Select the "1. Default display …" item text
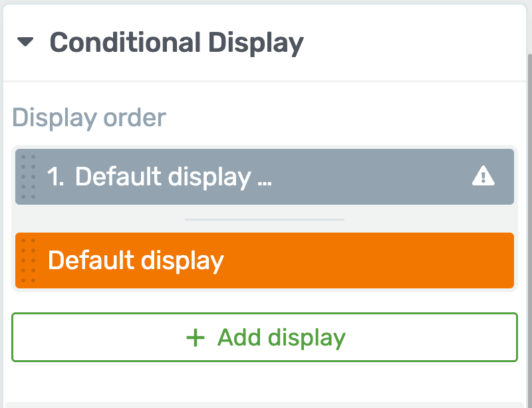Image resolution: width=532 pixels, height=408 pixels. coord(159,177)
